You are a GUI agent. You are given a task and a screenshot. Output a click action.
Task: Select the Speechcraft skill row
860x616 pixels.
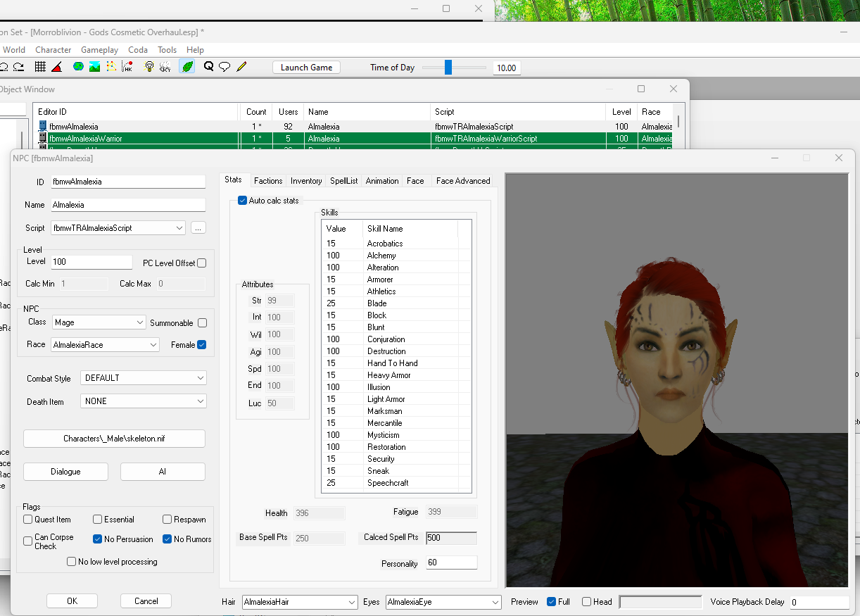pyautogui.click(x=396, y=483)
